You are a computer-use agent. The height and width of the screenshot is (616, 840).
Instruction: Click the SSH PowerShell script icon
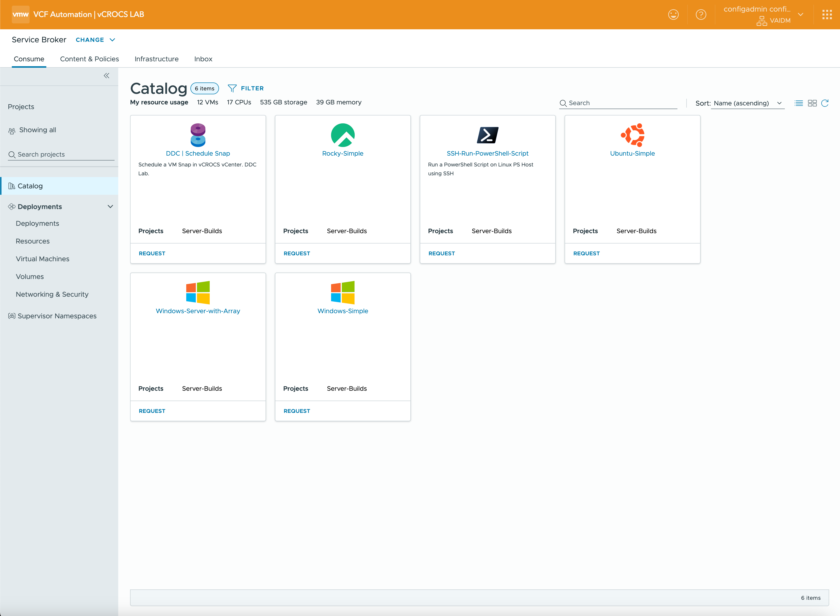tap(487, 135)
